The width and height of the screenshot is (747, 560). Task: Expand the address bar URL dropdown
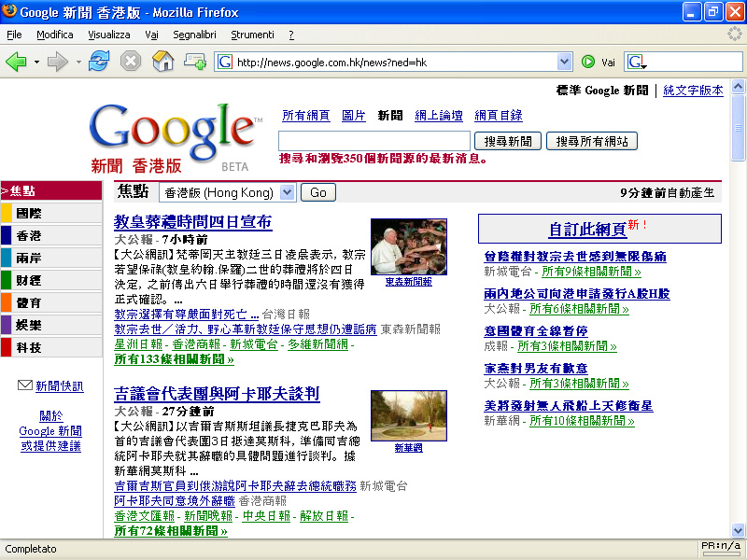tap(564, 62)
